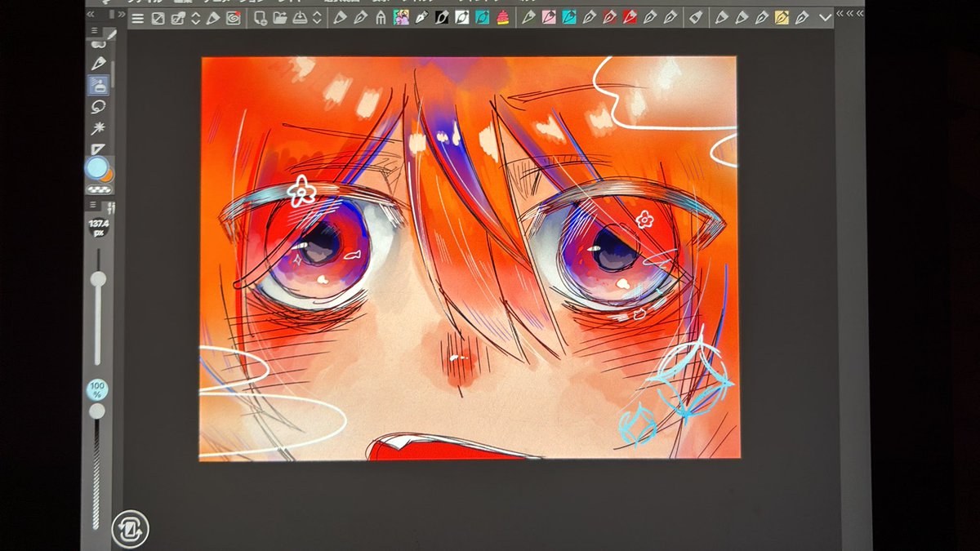980x551 pixels.
Task: Select the cake-shaped brush preset icon
Action: (502, 17)
